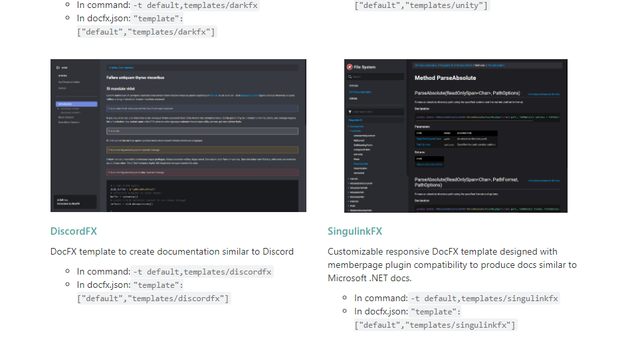Click "In command:" label under SingulinkFX
This screenshot has height=353, width=644.
click(381, 298)
